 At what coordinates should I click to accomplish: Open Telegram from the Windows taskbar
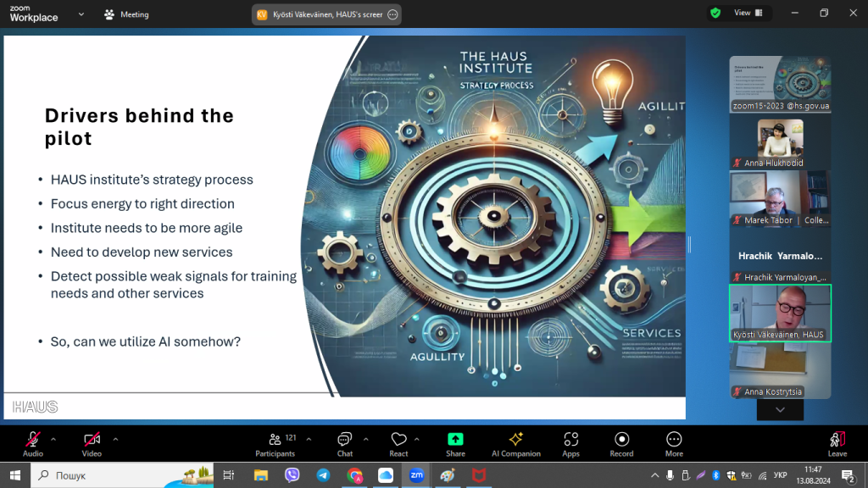pyautogui.click(x=323, y=475)
